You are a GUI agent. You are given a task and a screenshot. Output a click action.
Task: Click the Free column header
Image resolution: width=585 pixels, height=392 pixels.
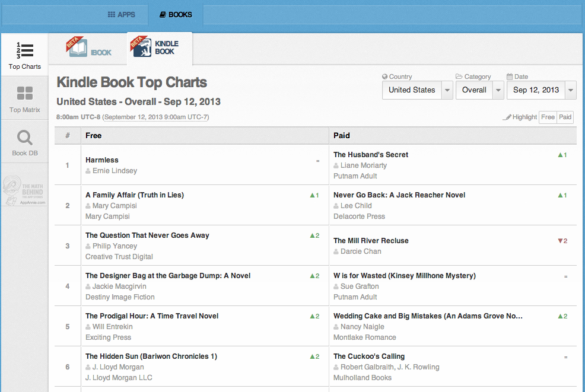click(x=93, y=136)
